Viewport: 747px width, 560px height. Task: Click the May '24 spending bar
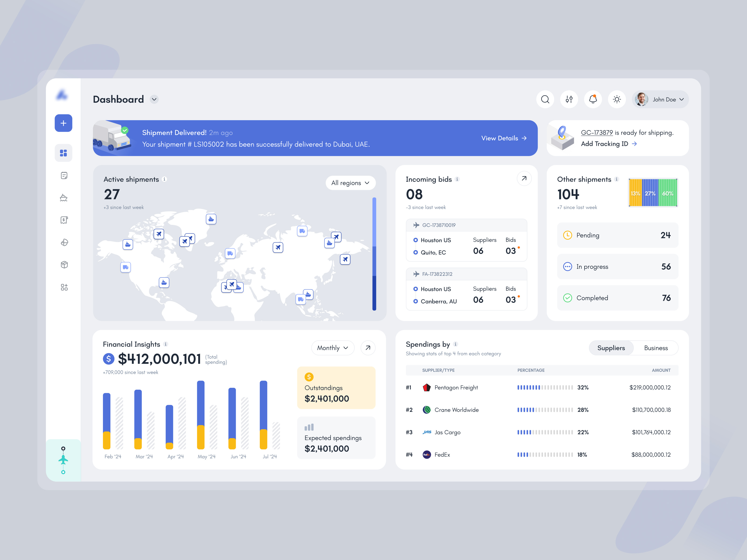click(201, 415)
